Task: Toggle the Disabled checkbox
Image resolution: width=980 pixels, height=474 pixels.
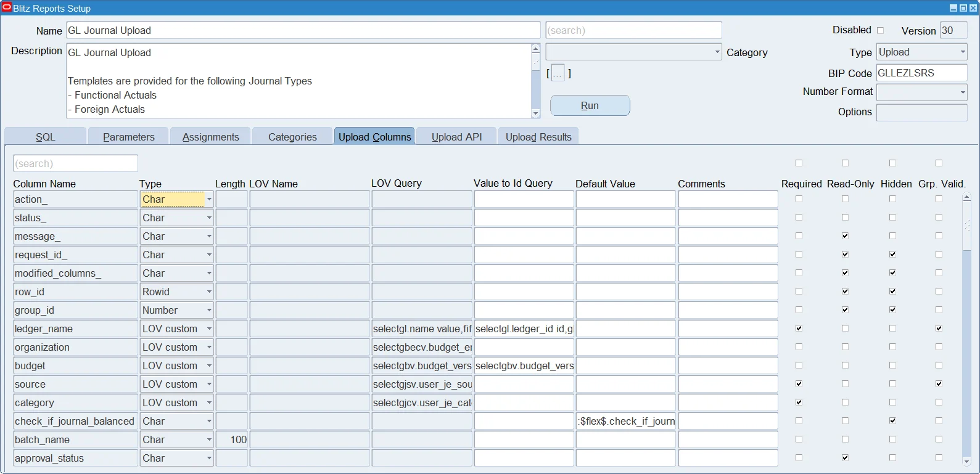Action: coord(880,30)
